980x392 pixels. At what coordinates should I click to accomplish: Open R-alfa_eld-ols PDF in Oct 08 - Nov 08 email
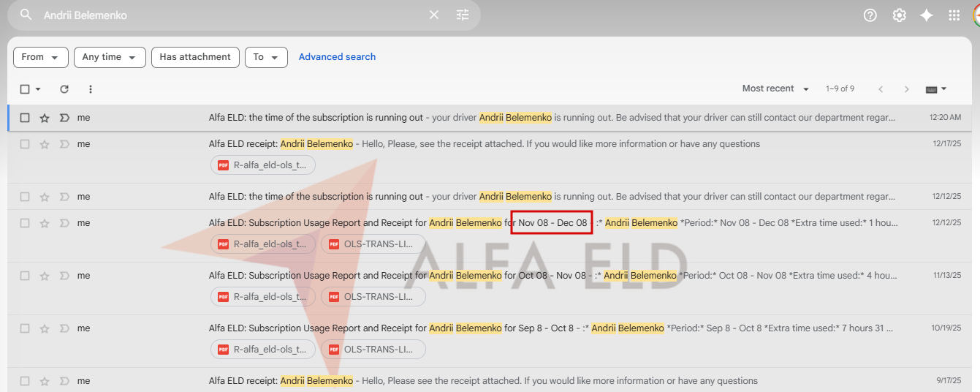(x=263, y=297)
